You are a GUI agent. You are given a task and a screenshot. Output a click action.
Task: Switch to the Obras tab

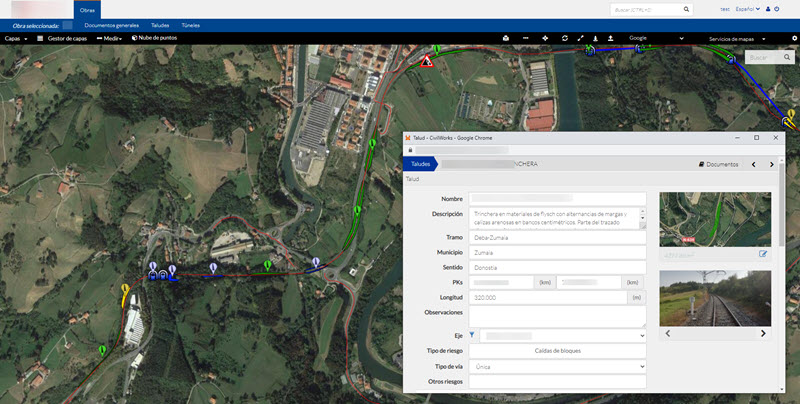pyautogui.click(x=88, y=9)
